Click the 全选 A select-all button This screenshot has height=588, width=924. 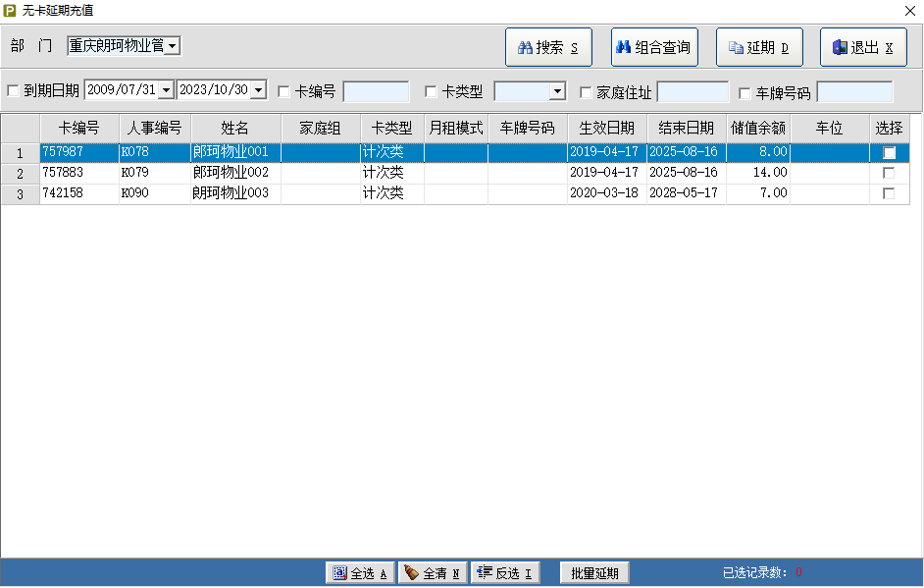360,573
